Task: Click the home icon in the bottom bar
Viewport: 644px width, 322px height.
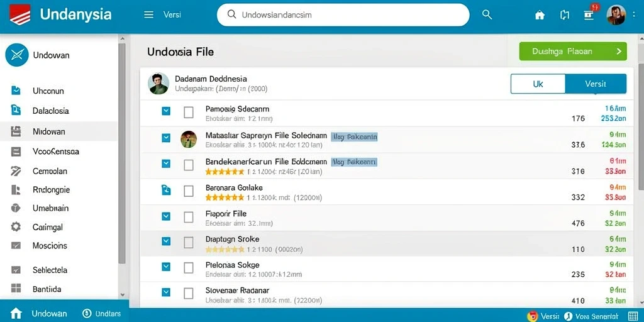Action: [16, 314]
